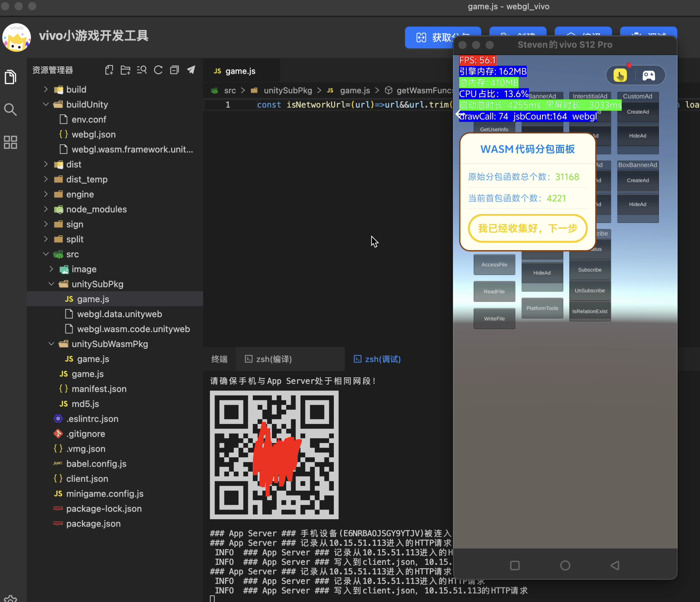
Task: Tap the IsRelationExist button on phone
Action: click(590, 311)
